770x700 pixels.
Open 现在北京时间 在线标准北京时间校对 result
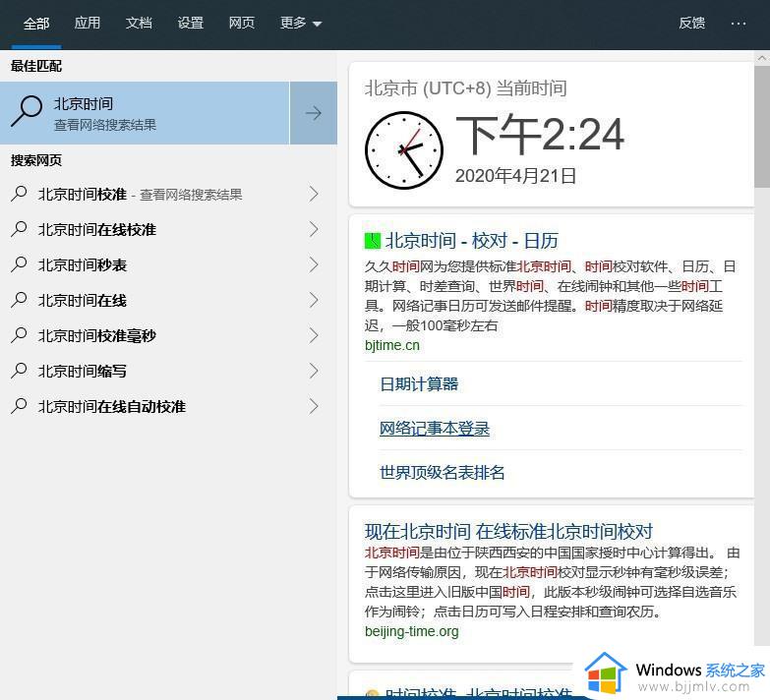pyautogui.click(x=508, y=531)
